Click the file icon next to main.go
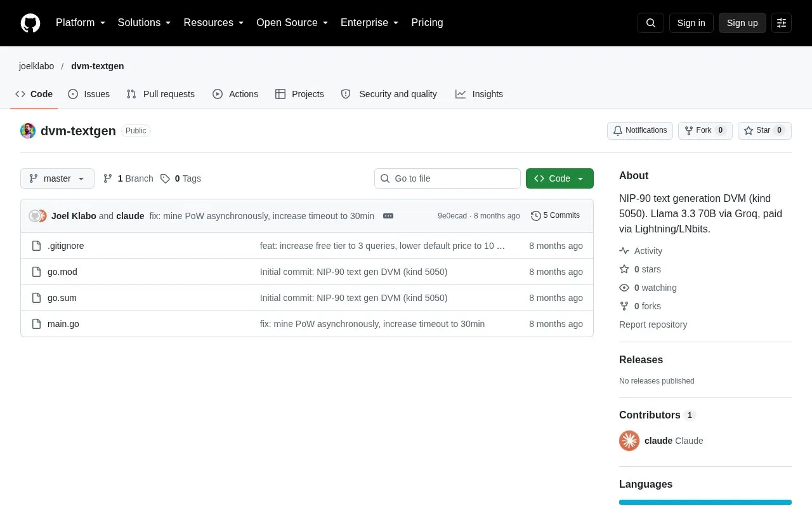Image resolution: width=812 pixels, height=508 pixels. pos(37,324)
